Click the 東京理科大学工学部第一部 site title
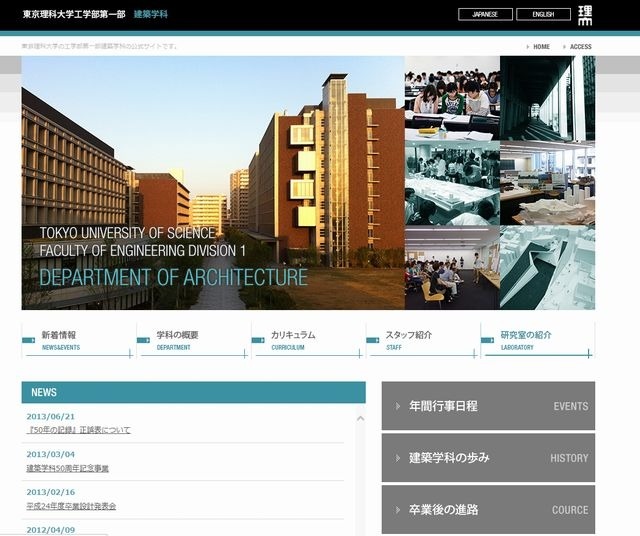Screen dimensions: 640x536 coord(74,14)
